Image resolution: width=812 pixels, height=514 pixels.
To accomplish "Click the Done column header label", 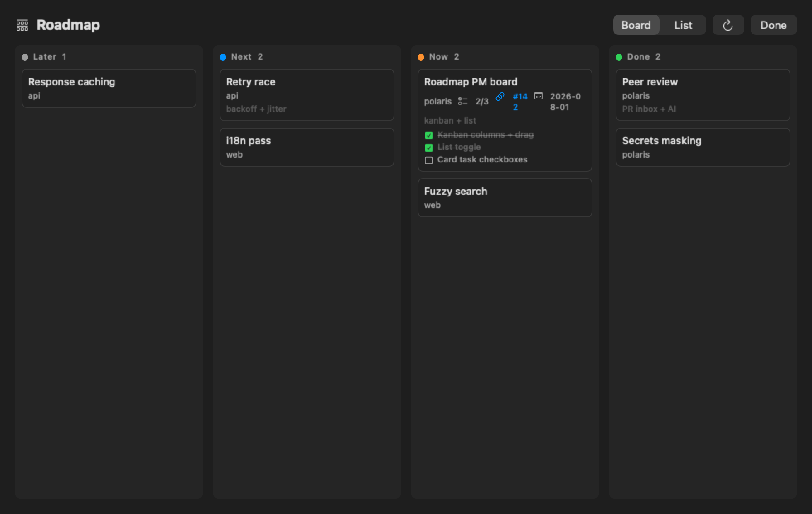I will tap(638, 57).
